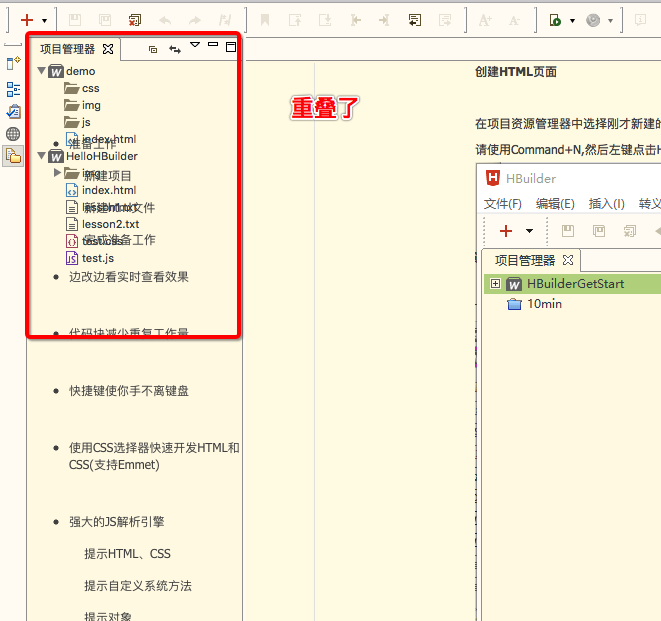Click the Save disk icon in main toolbar
This screenshot has height=621, width=661.
point(75,20)
